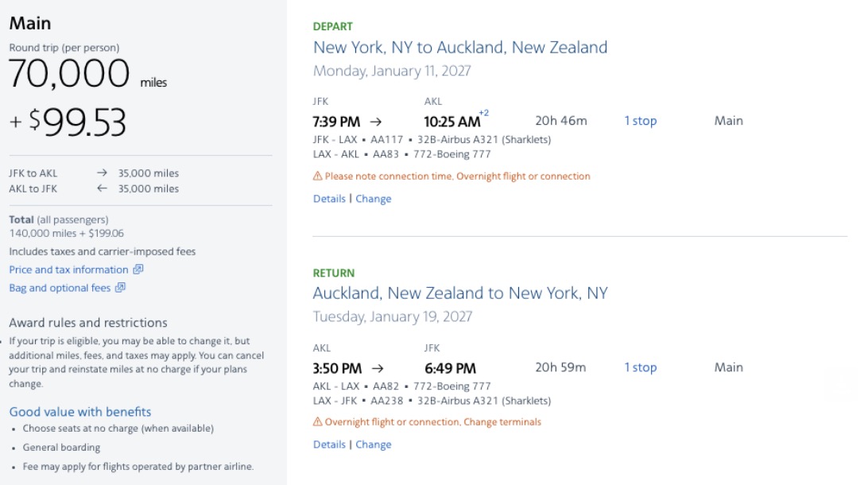Screen dimensions: 868x485
Task: Click warning icon on connection time notice
Action: coord(317,176)
